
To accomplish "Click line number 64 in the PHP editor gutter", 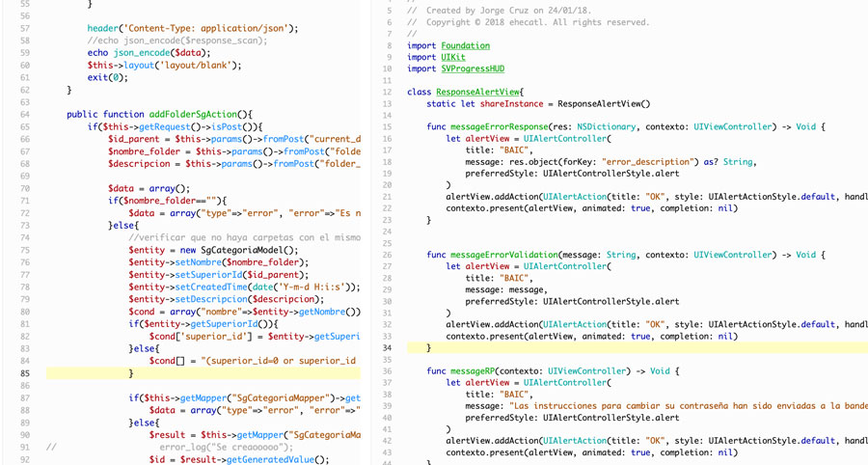I will 24,115.
